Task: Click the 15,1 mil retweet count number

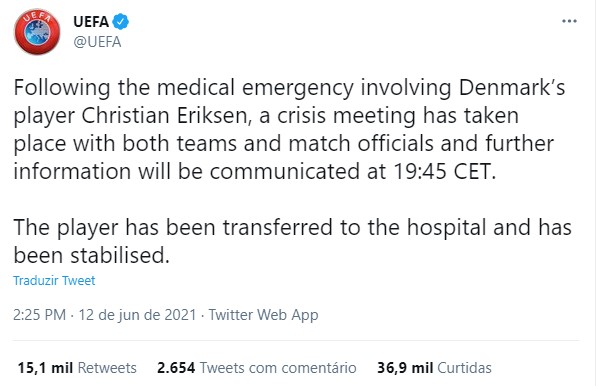Action: [45, 368]
